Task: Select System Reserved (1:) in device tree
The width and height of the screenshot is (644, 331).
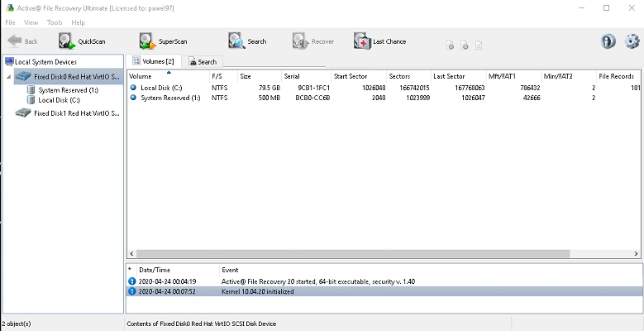Action: point(67,90)
